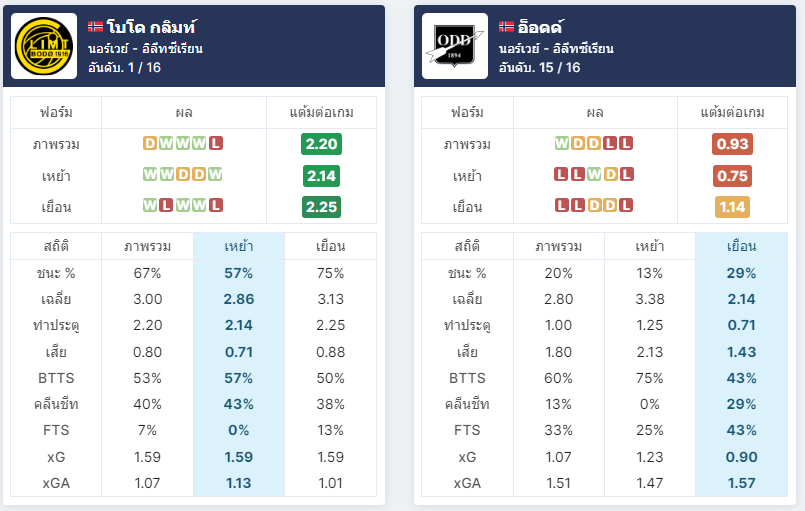805x511 pixels.
Task: Click the red 0.75 home points badge
Action: pyautogui.click(x=732, y=176)
